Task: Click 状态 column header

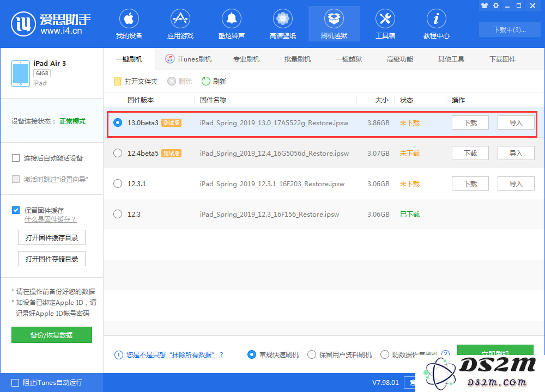Action: tap(407, 100)
